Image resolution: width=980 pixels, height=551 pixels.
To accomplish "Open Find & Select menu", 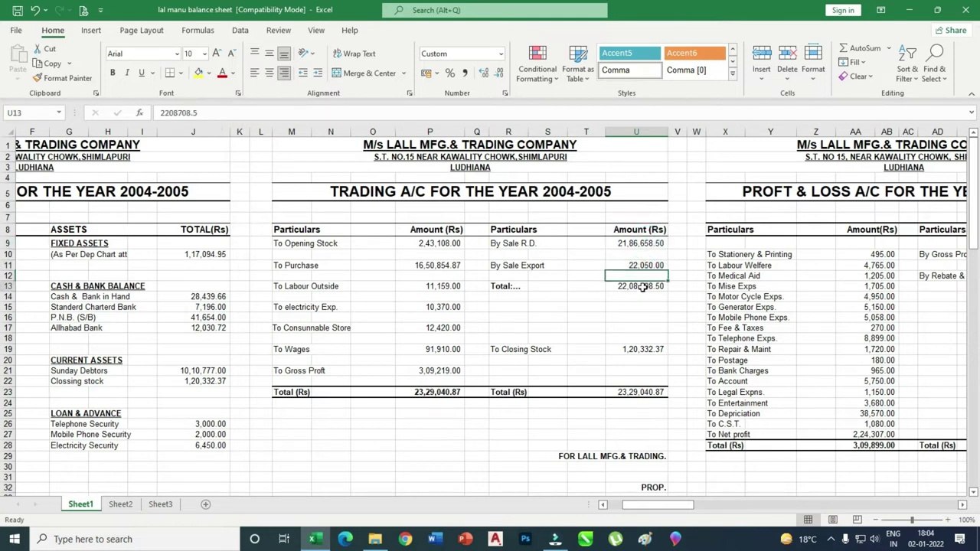I will click(935, 64).
